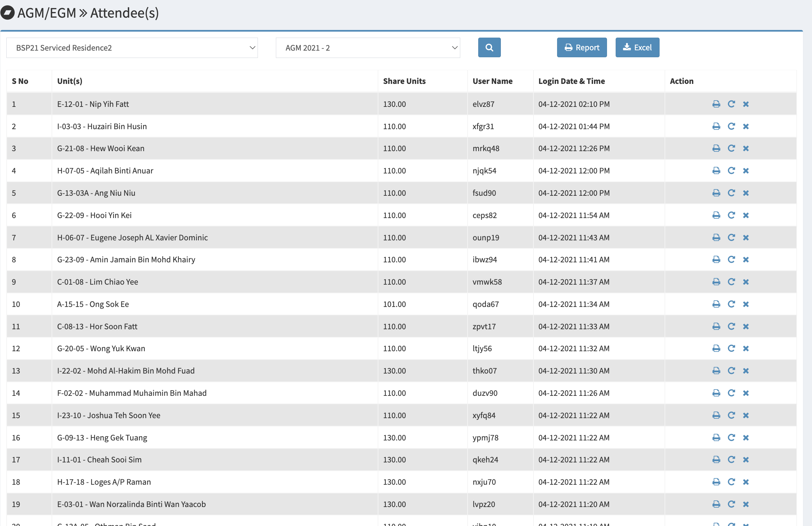The height and width of the screenshot is (526, 812).
Task: Click the User Name column header
Action: coord(492,81)
